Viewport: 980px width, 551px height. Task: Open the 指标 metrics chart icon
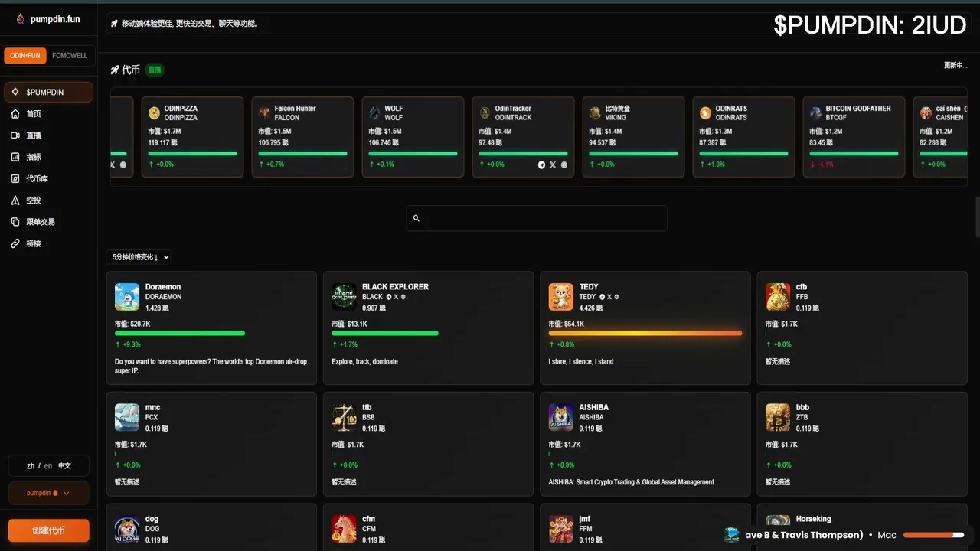pos(15,157)
